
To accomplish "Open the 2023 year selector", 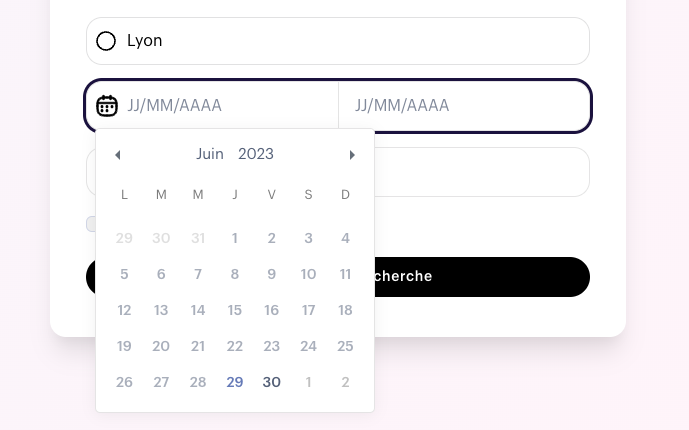I will coord(256,154).
